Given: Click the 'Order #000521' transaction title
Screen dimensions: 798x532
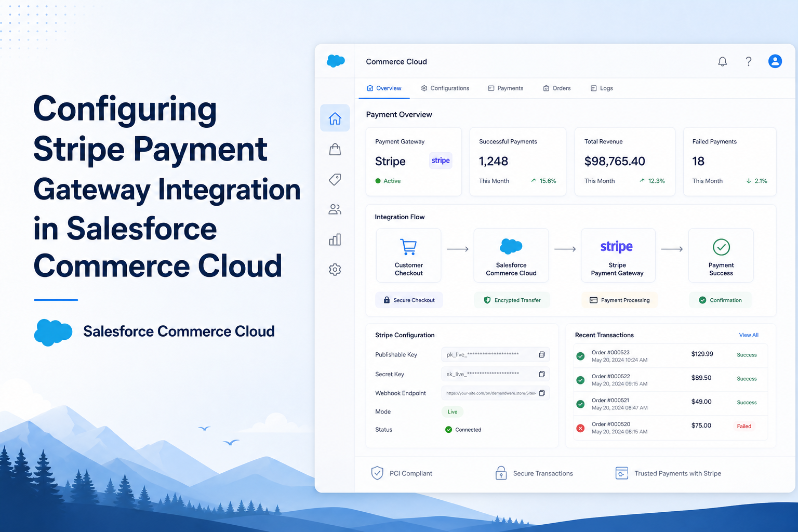Looking at the screenshot, I should tap(610, 400).
